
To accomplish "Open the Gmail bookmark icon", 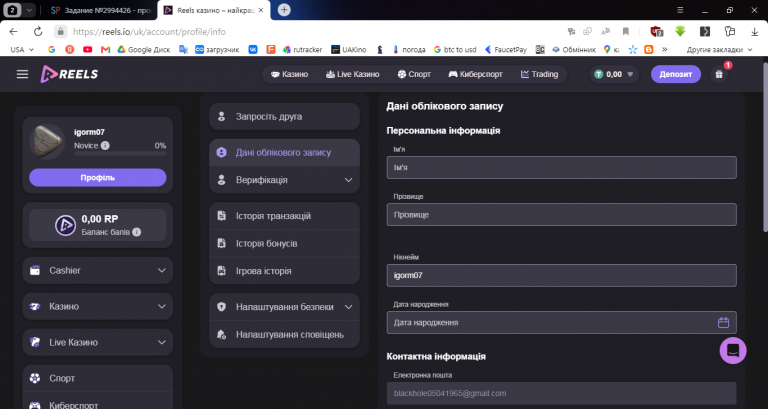I will 105,49.
